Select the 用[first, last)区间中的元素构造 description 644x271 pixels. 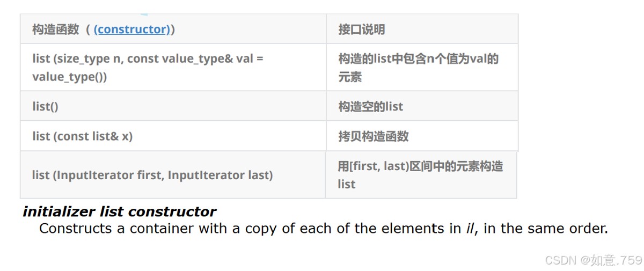(x=420, y=166)
